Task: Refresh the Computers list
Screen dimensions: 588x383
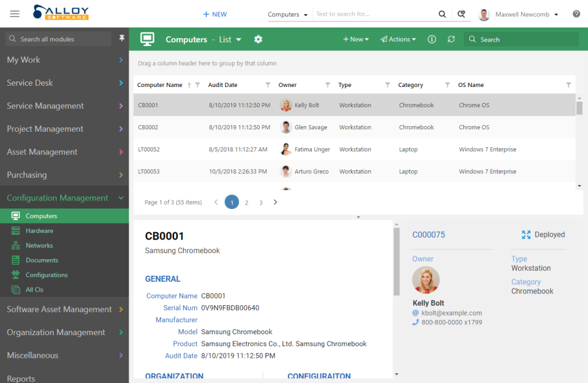Action: tap(451, 39)
